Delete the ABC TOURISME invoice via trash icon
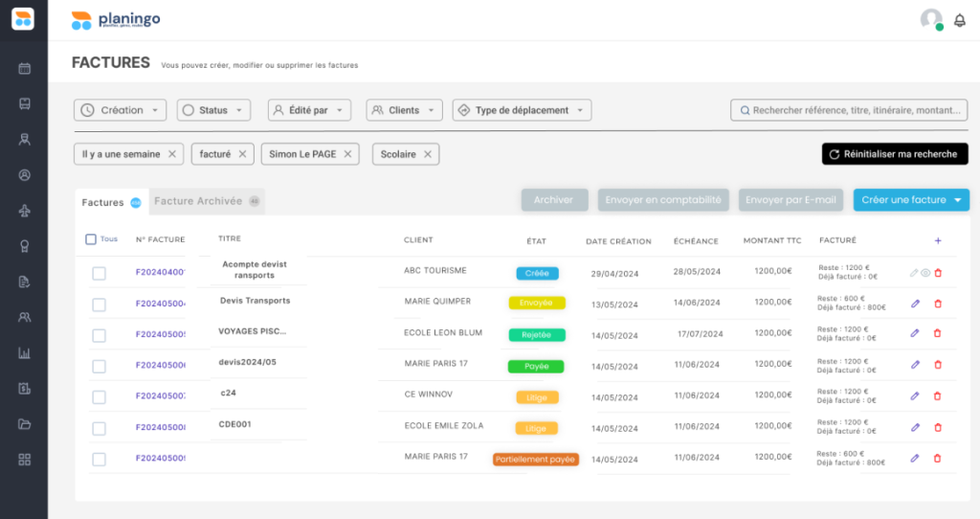 click(938, 273)
